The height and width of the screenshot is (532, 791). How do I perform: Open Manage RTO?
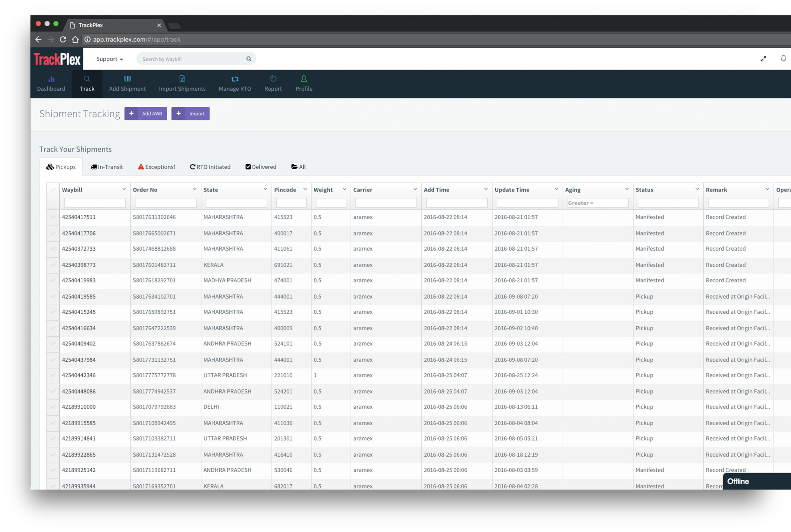click(x=234, y=83)
